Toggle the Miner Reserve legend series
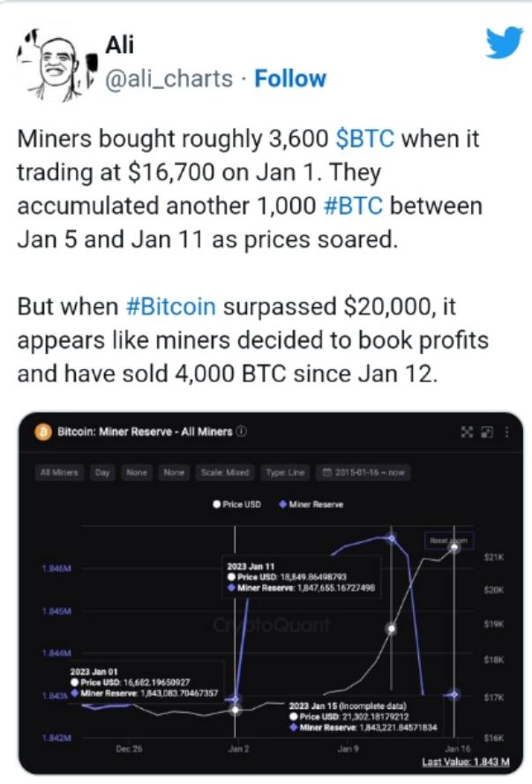Image resolution: width=532 pixels, height=784 pixels. pyautogui.click(x=311, y=504)
